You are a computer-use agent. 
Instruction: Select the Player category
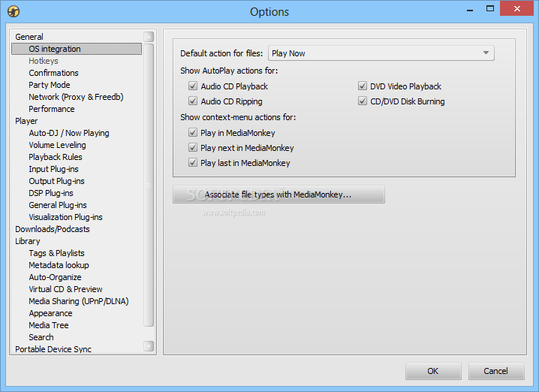[26, 121]
